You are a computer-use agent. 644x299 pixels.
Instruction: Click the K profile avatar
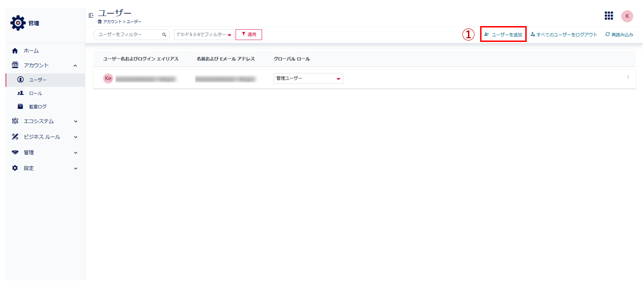[x=627, y=16]
